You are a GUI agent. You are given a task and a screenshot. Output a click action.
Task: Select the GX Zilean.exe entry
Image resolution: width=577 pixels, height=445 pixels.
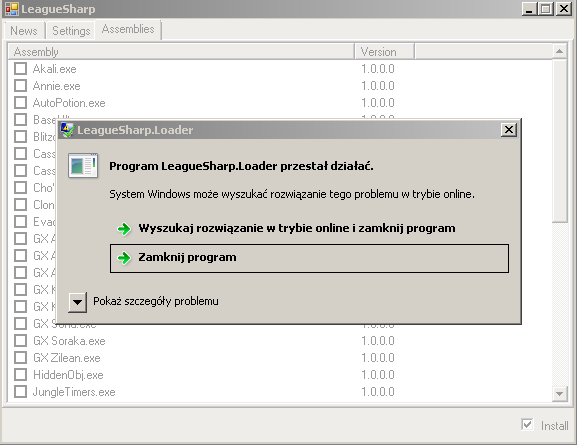(67, 358)
